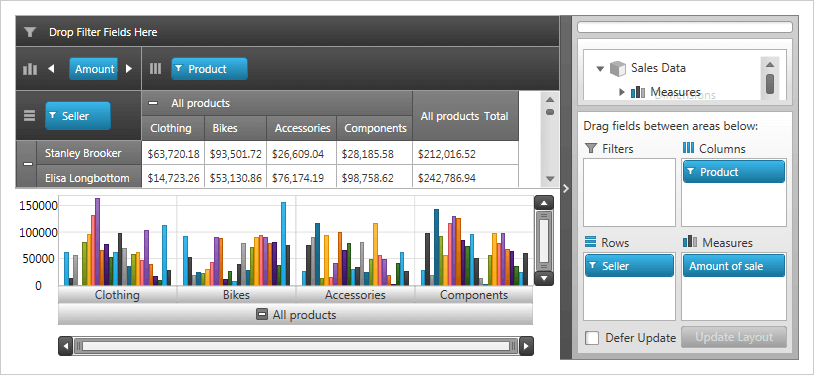Select the Product field chip in column header

[209, 69]
